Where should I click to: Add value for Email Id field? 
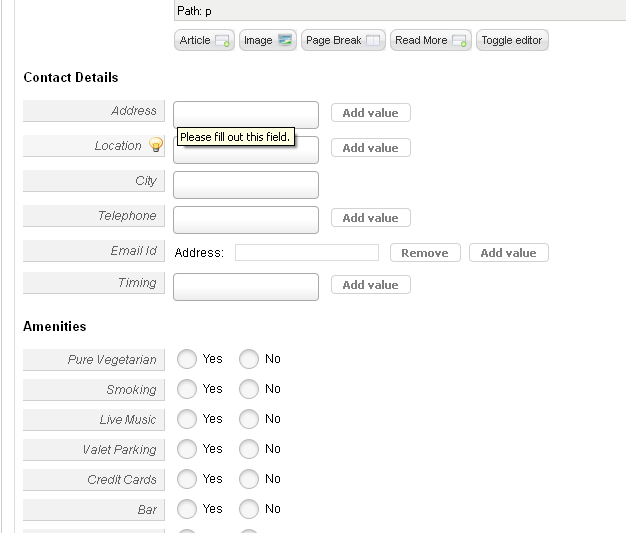click(x=509, y=253)
